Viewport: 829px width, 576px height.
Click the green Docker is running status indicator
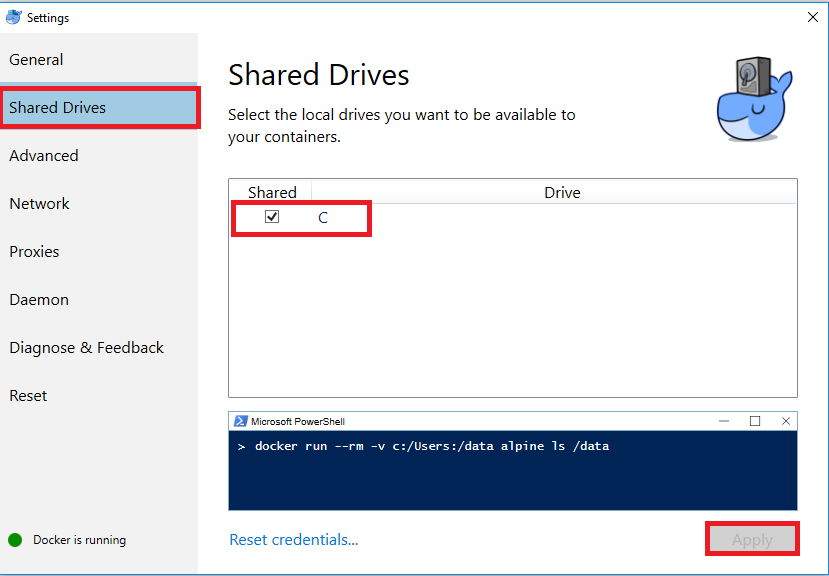(x=15, y=540)
